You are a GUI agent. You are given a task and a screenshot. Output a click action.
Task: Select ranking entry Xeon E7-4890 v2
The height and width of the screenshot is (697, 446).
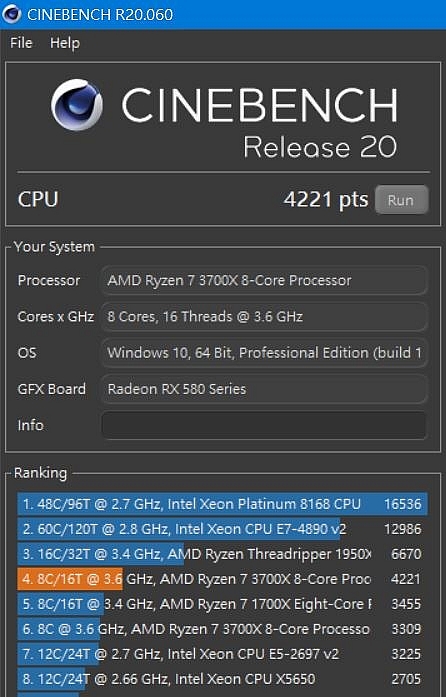click(222, 529)
